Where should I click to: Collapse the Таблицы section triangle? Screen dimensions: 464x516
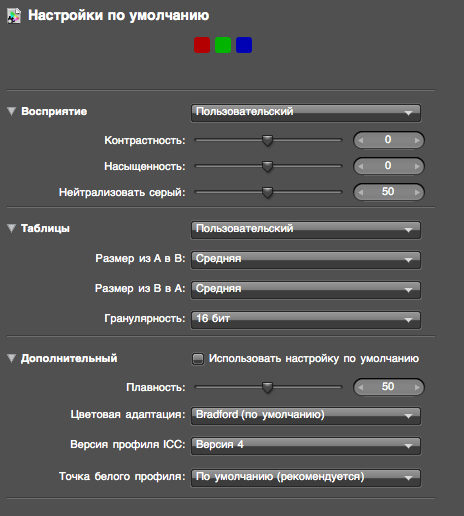(12, 228)
